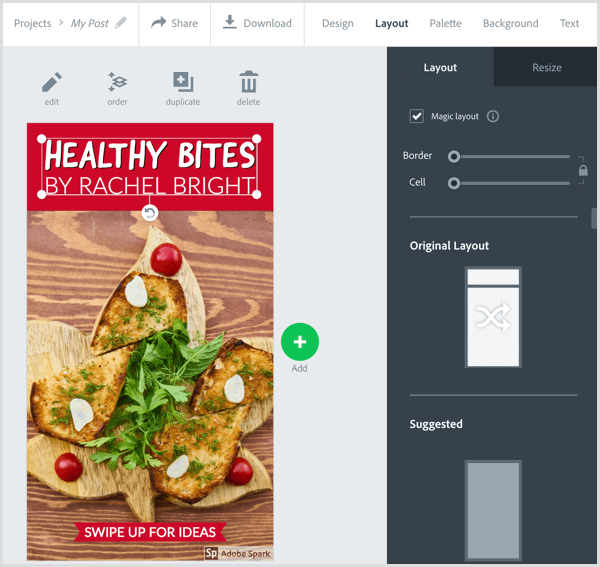Rename project with pencil icon next to My Post

[x=121, y=23]
